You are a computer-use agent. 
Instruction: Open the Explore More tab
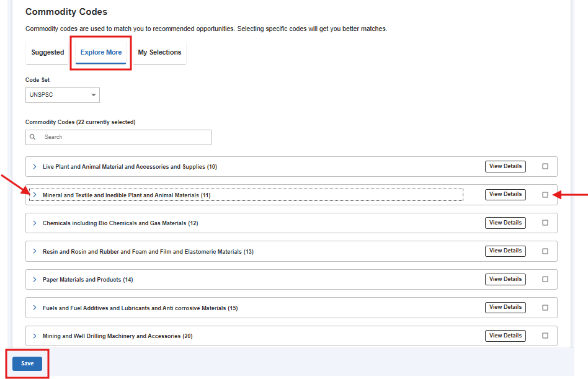101,53
